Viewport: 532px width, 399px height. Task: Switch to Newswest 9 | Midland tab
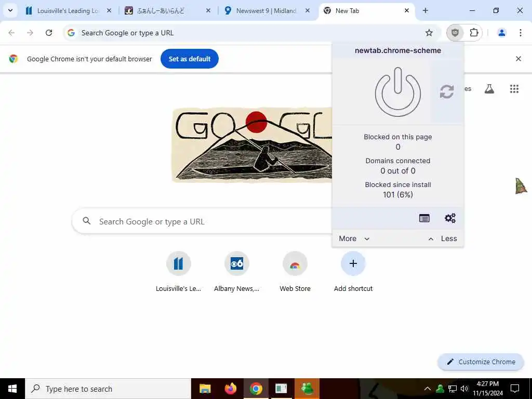(266, 10)
